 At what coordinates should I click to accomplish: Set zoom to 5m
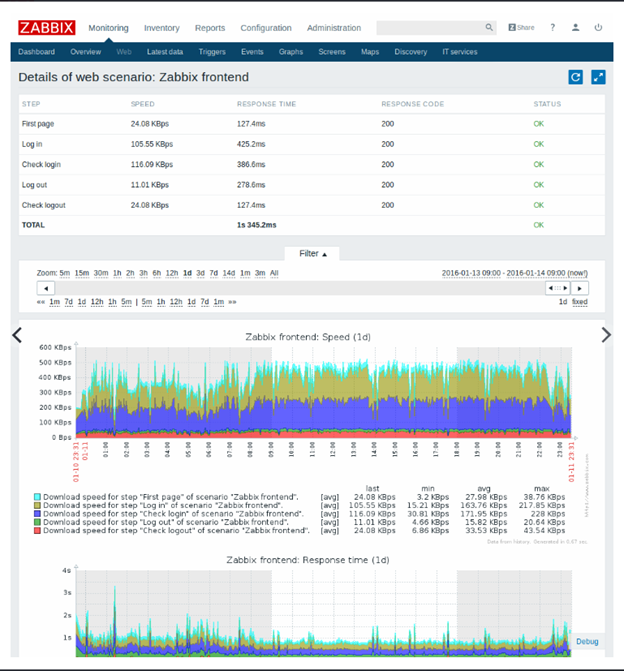(65, 273)
